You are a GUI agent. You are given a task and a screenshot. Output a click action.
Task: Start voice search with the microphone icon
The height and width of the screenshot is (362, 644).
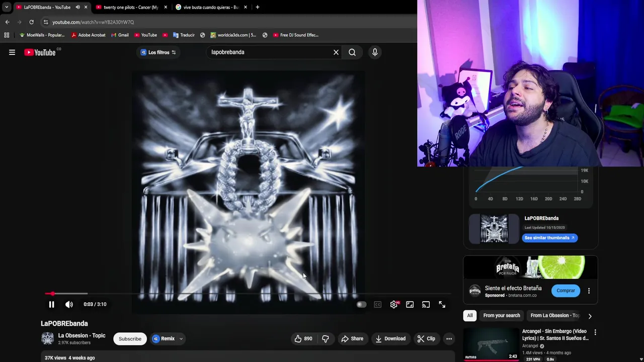click(x=375, y=52)
